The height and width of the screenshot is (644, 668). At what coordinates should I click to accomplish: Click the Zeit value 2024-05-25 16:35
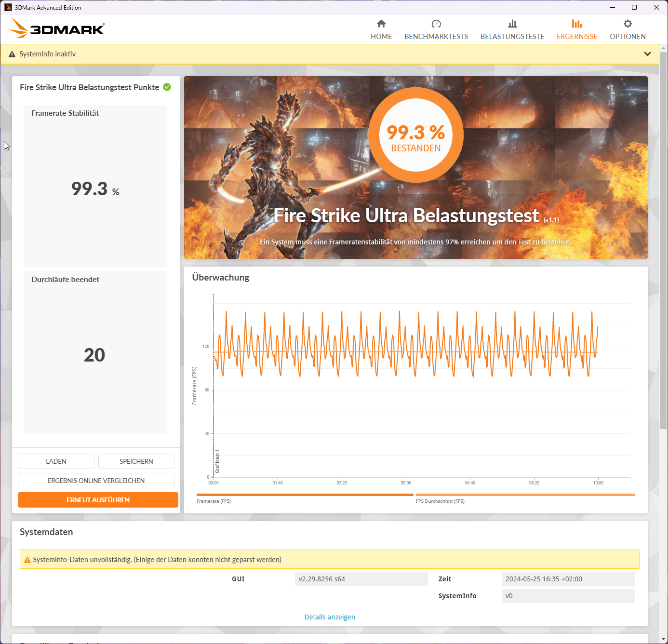click(568, 579)
